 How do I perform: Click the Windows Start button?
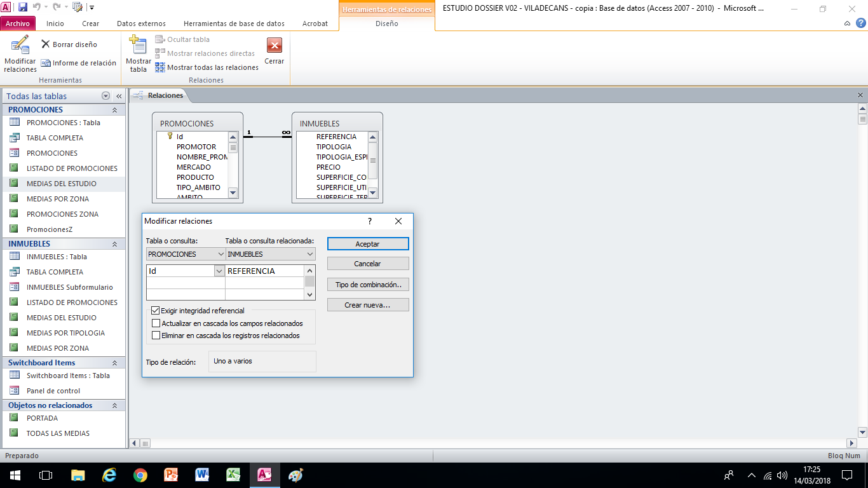point(15,475)
